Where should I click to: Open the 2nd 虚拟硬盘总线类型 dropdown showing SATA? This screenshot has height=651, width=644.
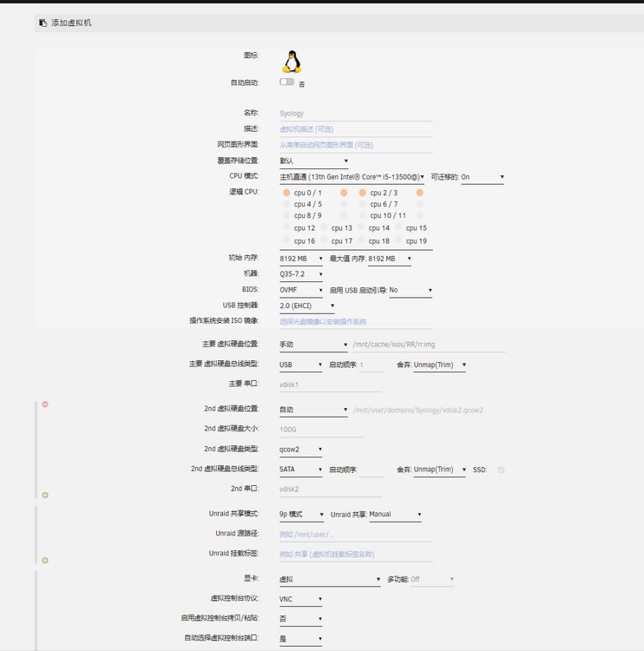[x=301, y=470]
